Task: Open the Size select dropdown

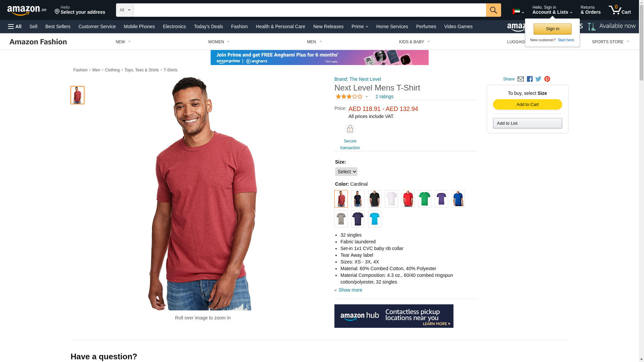Action: tap(346, 172)
